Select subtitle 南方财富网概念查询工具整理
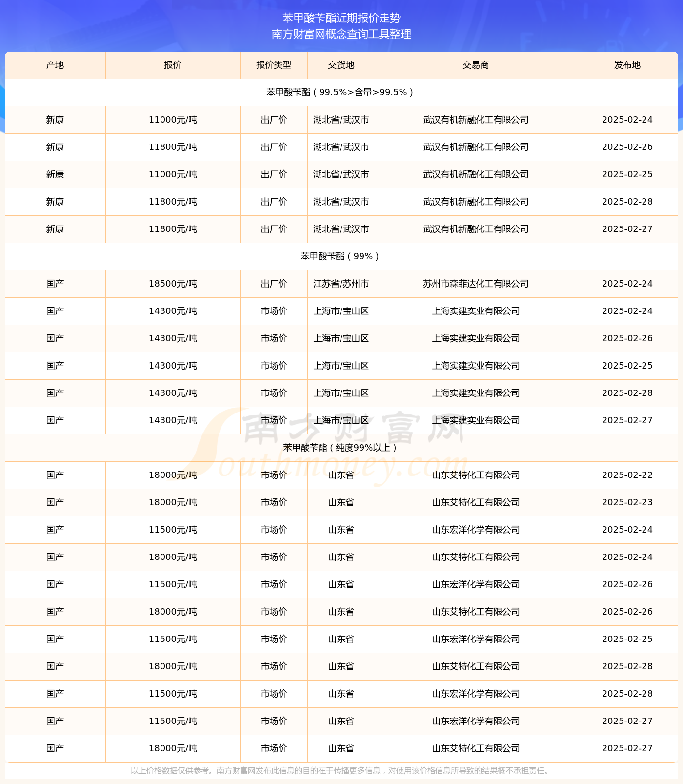This screenshot has width=683, height=784. tap(341, 34)
